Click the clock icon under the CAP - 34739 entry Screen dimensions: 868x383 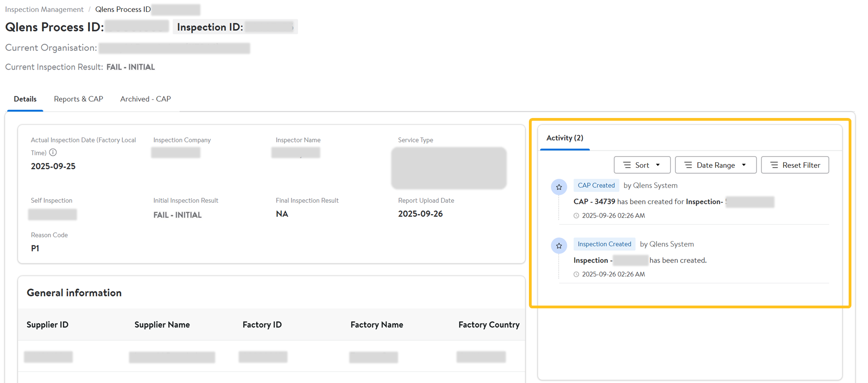point(576,216)
